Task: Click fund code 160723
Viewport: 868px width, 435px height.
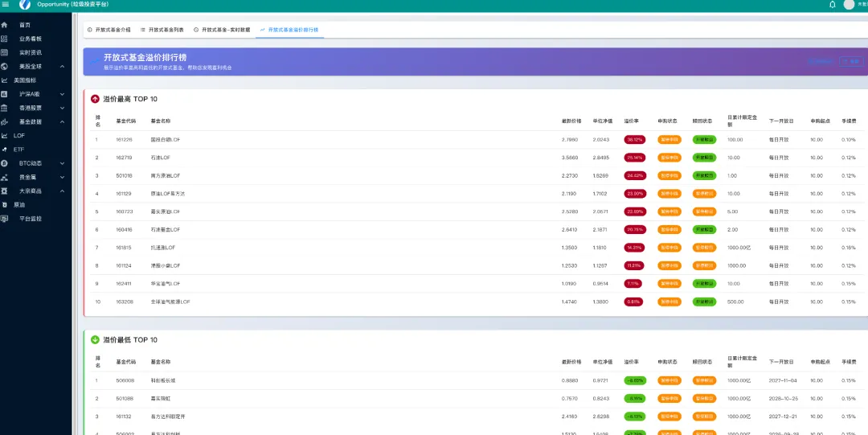Action: point(124,211)
